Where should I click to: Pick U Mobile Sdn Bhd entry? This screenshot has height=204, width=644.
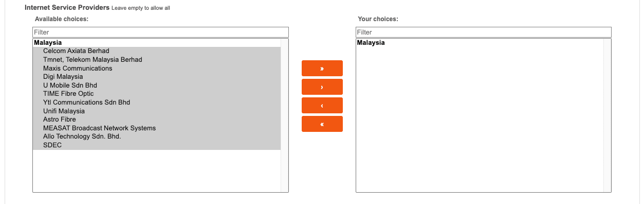coord(157,86)
